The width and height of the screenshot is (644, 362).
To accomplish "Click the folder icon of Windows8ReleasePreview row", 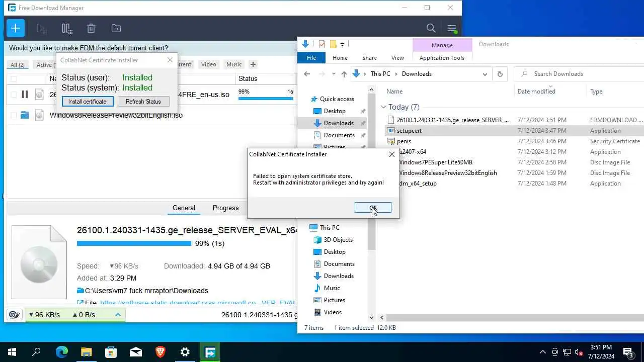I will click(x=25, y=115).
